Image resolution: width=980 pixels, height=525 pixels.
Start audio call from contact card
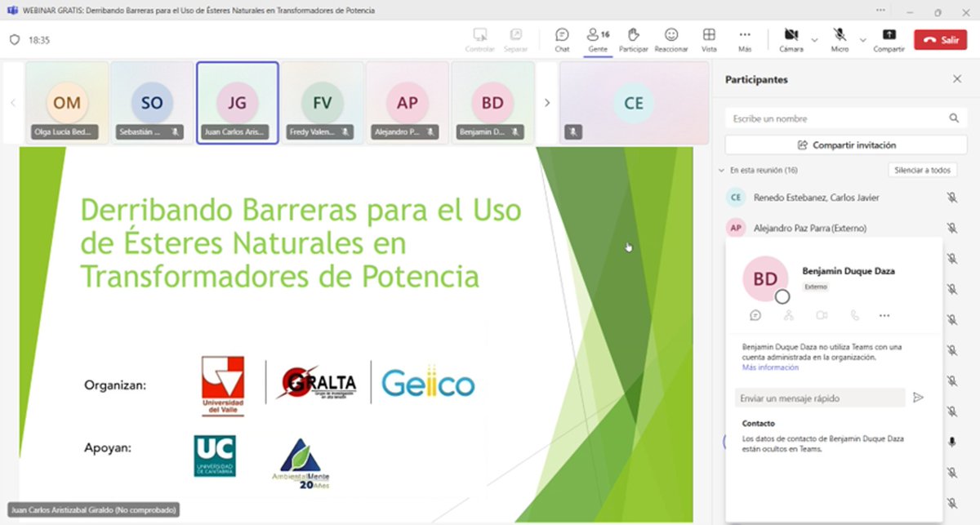[854, 315]
